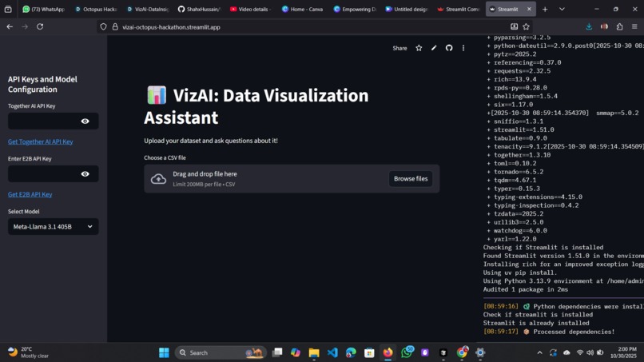Open Microsoft Edge from taskbar

[351, 352]
